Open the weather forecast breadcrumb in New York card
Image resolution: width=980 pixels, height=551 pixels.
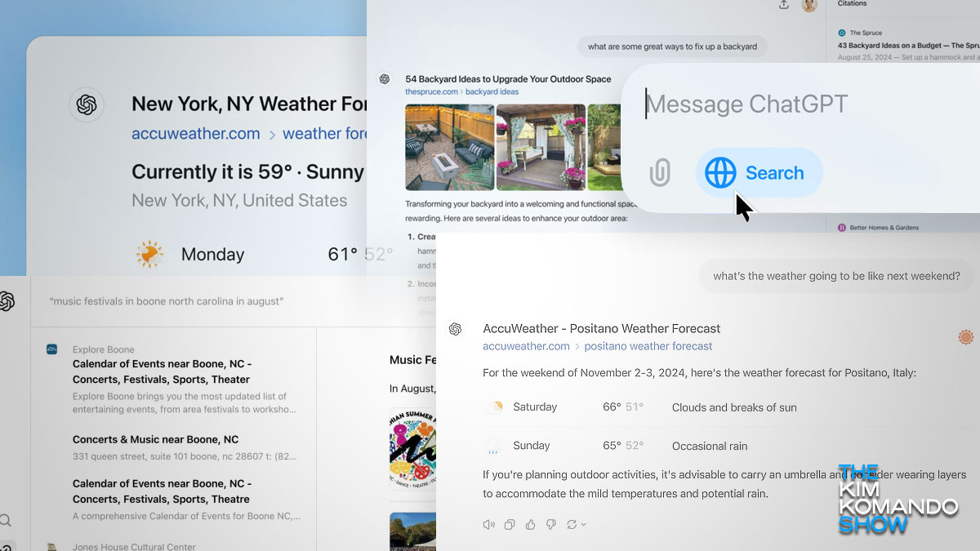(325, 134)
